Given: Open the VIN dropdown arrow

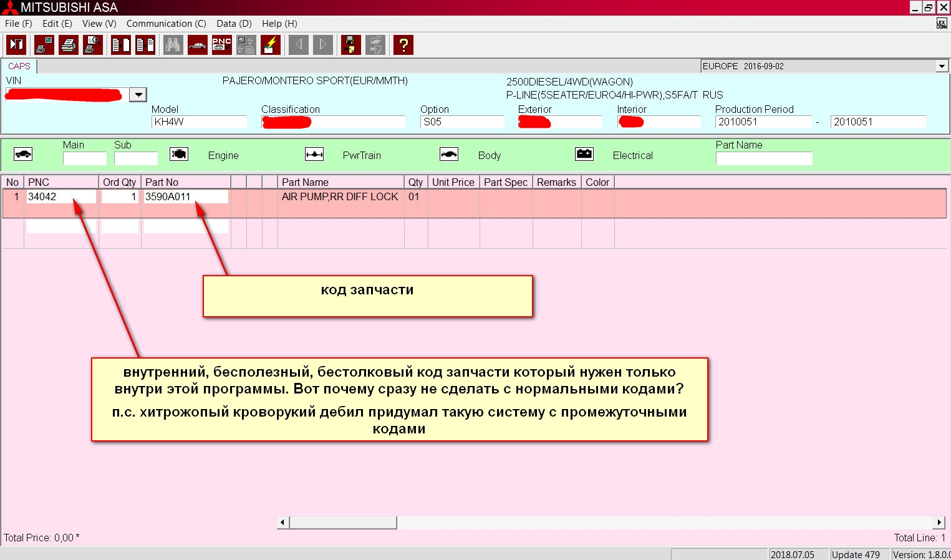Looking at the screenshot, I should tap(138, 95).
